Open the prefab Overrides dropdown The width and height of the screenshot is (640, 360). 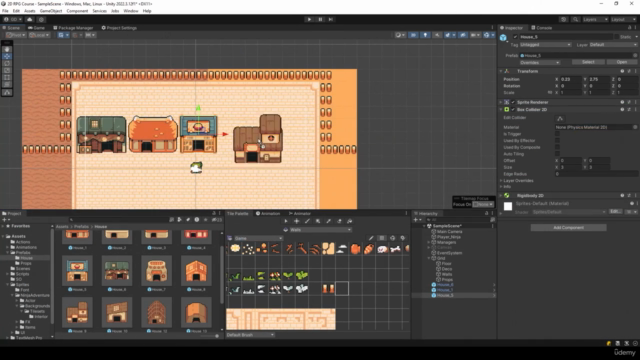click(540, 62)
